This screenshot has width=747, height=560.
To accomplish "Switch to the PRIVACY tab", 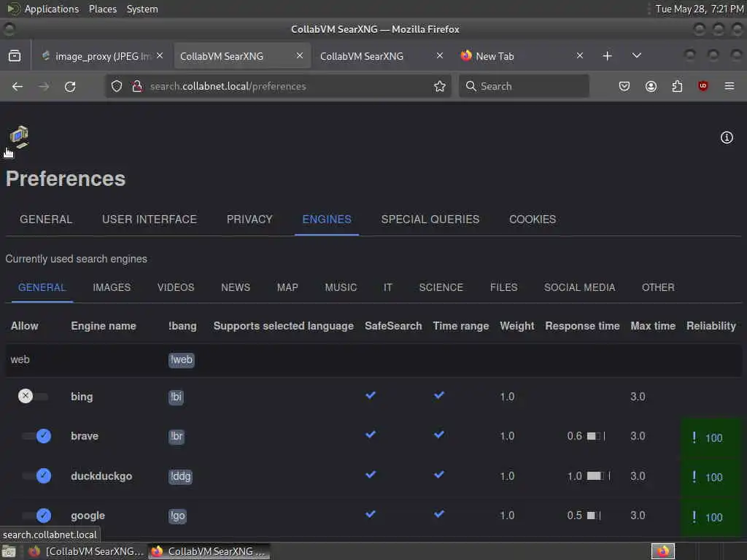I will (x=249, y=219).
